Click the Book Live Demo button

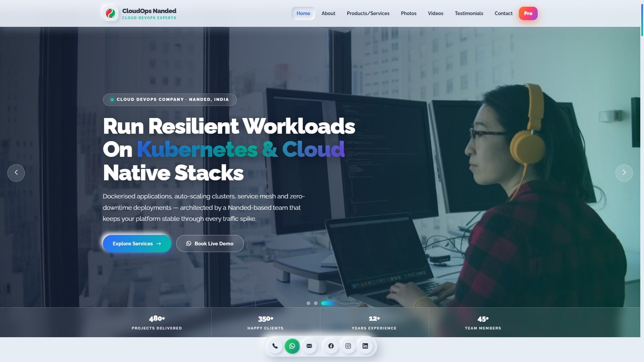tap(210, 244)
